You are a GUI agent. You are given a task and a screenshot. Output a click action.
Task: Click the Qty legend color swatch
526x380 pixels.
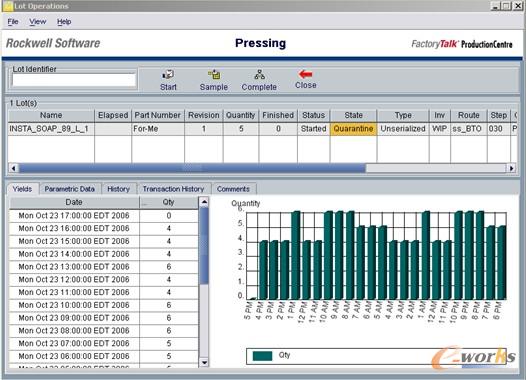coord(262,356)
